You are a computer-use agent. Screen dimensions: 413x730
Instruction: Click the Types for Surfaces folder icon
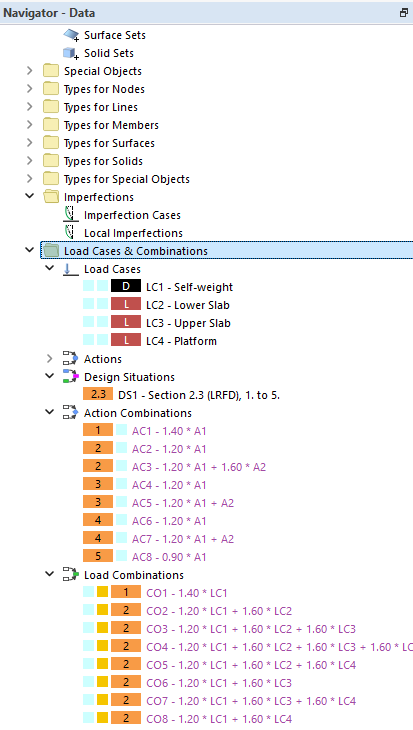tap(51, 143)
